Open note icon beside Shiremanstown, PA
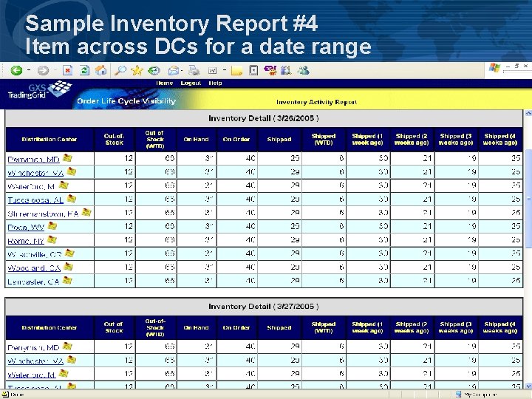Viewport: 532px width, 399px height. pyautogui.click(x=86, y=212)
